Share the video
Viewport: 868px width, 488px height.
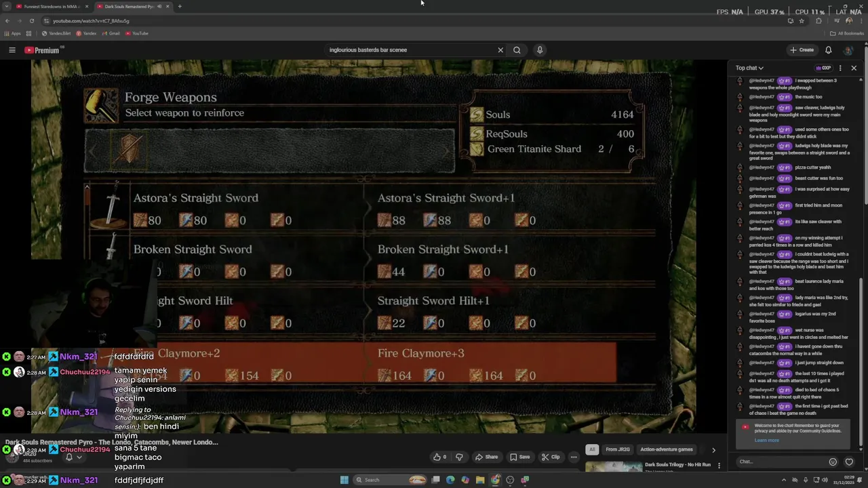click(x=486, y=457)
